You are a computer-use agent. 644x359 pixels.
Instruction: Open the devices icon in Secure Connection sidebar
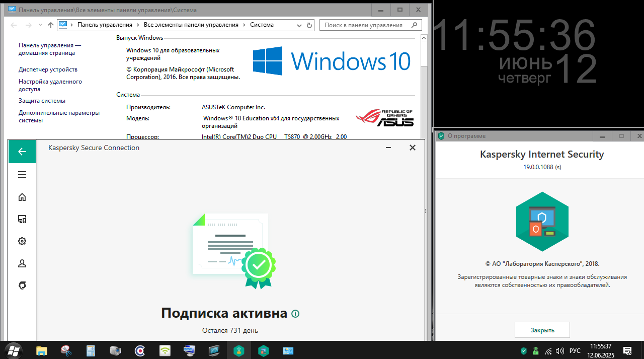(x=22, y=219)
